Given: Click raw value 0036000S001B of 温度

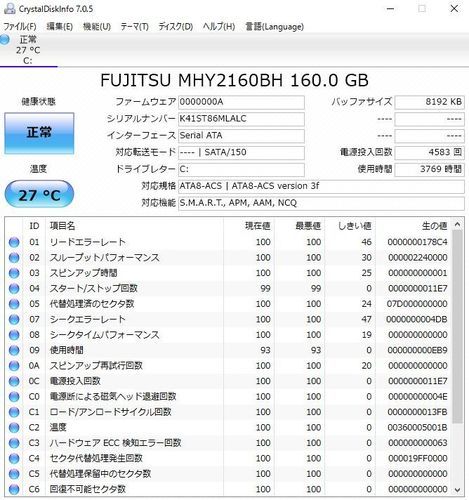Looking at the screenshot, I should (x=417, y=428).
